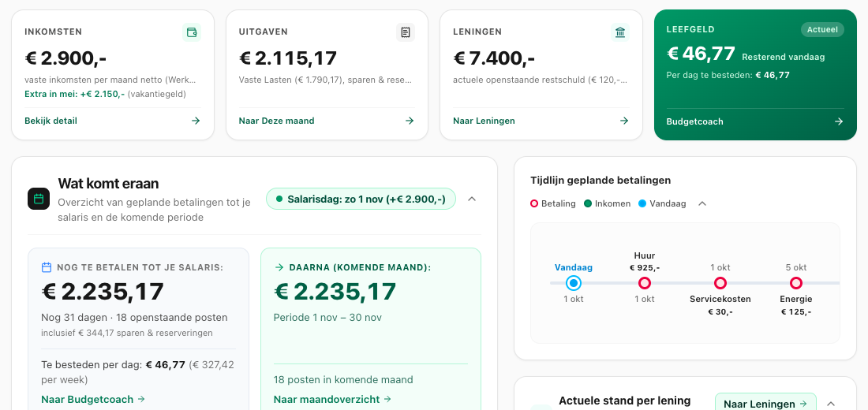Screen dimensions: 868x410
Task: Click 18 posten in komende maand text
Action: pyautogui.click(x=343, y=379)
